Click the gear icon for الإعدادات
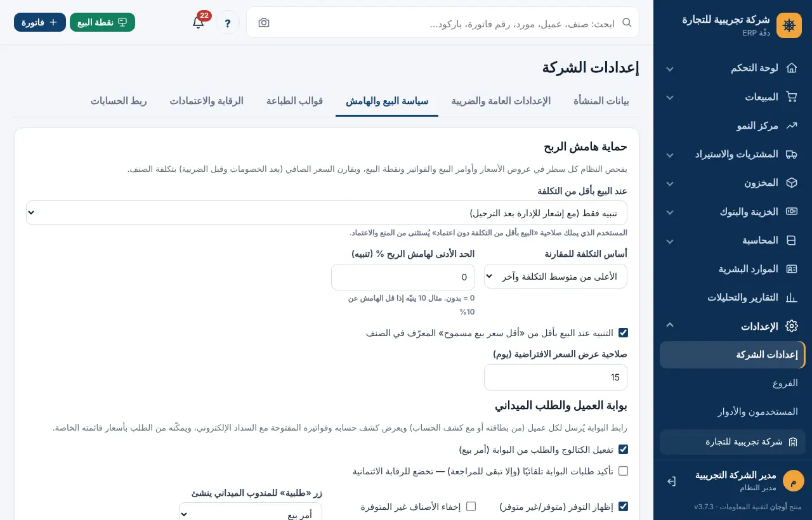 click(x=791, y=326)
